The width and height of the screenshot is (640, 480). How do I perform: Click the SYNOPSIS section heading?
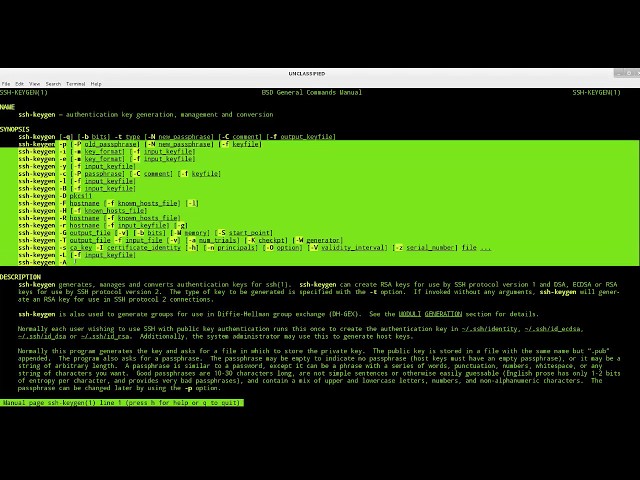(15, 129)
